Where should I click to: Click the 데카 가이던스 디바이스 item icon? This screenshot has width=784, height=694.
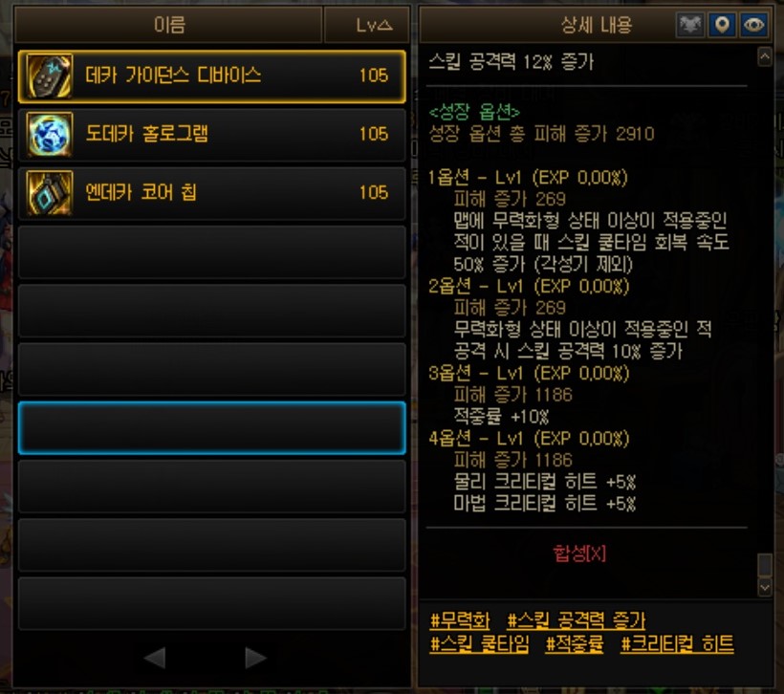click(x=49, y=76)
